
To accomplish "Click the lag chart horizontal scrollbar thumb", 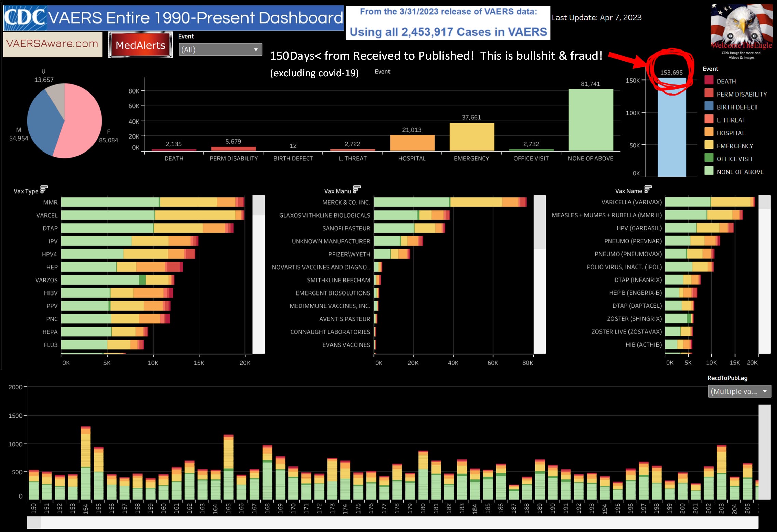I will [x=34, y=522].
